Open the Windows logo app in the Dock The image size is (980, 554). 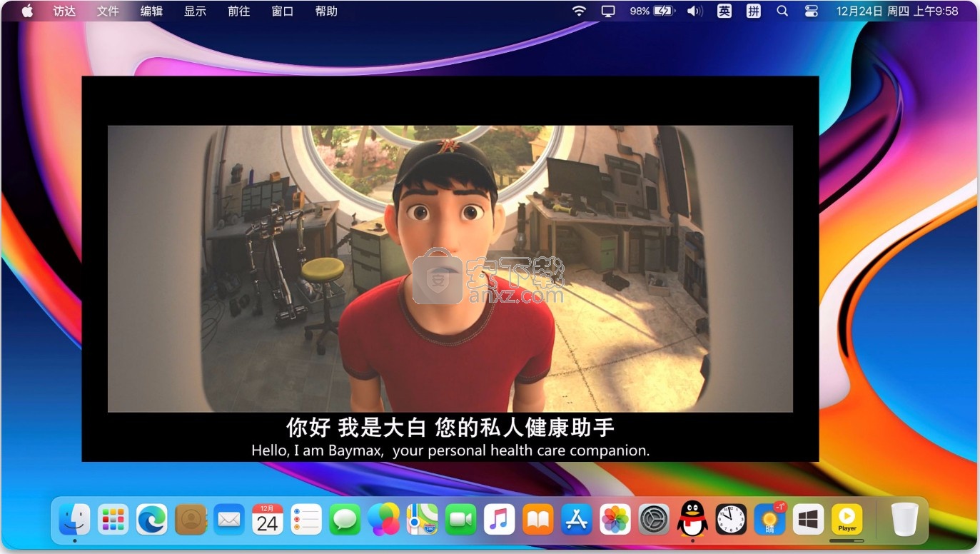tap(809, 519)
